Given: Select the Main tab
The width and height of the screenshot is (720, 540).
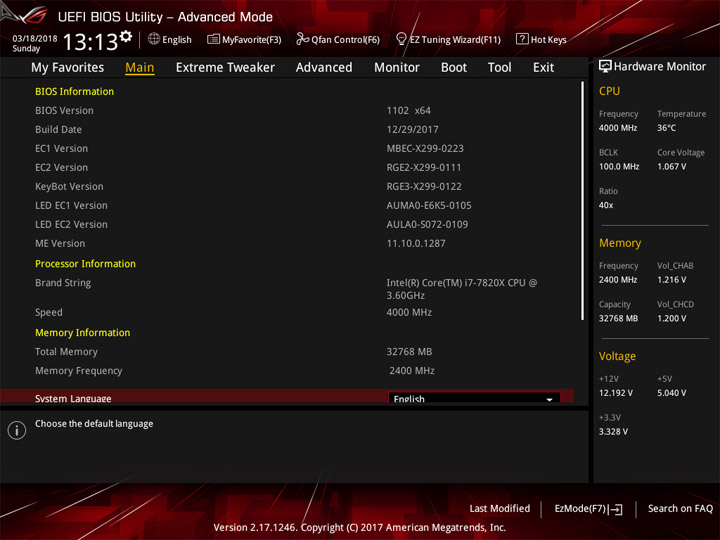Looking at the screenshot, I should pos(140,68).
